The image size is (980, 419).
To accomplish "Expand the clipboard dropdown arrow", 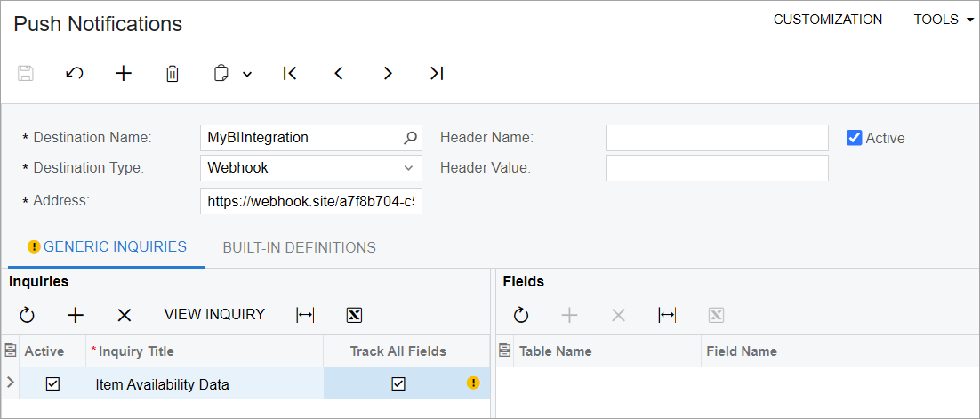I will [247, 74].
